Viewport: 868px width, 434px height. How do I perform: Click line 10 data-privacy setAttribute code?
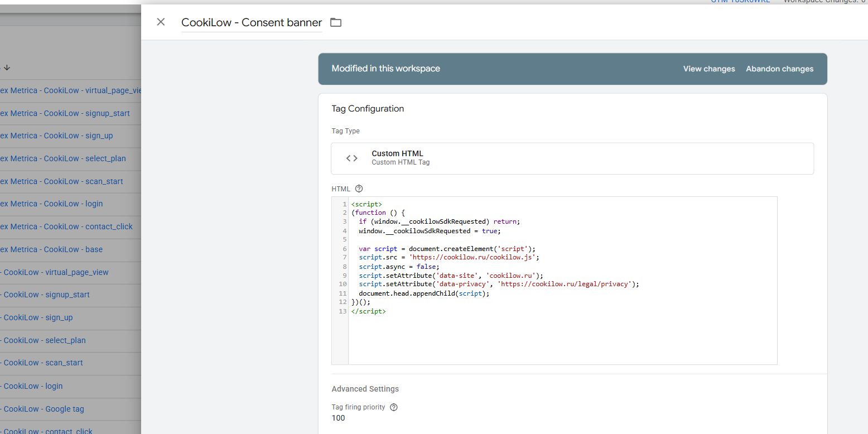pos(499,284)
